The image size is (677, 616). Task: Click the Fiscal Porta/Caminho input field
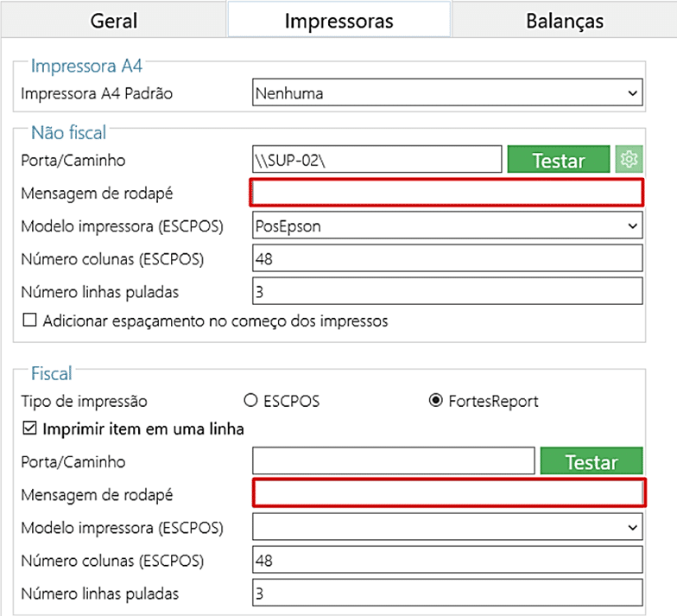coord(393,461)
